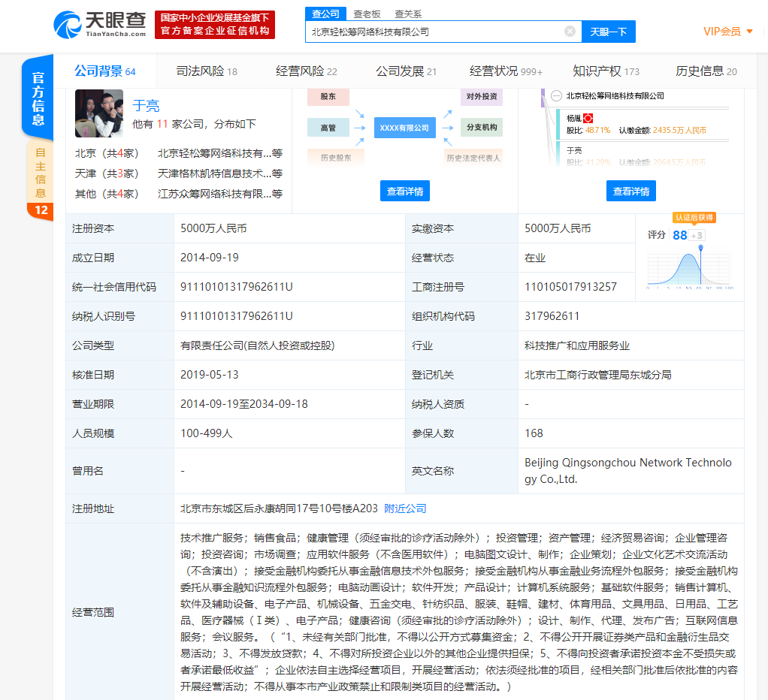The height and width of the screenshot is (700, 768).
Task: Click the 科技推广和应用服务业 industry value
Action: 577,345
